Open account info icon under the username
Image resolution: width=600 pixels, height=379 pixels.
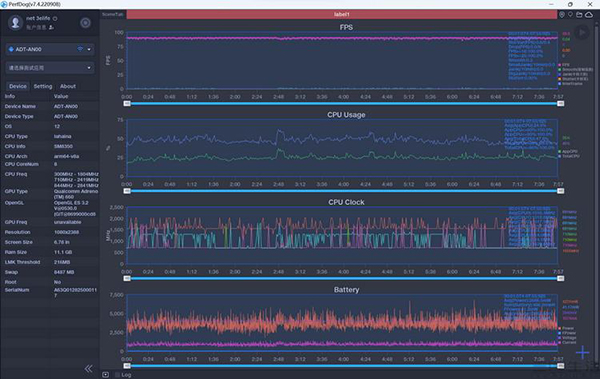[51, 28]
